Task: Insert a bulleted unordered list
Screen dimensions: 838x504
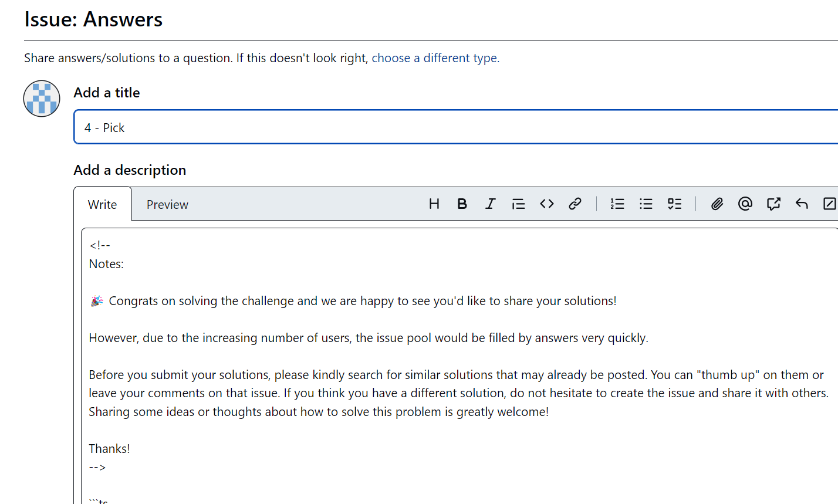Action: pyautogui.click(x=646, y=204)
